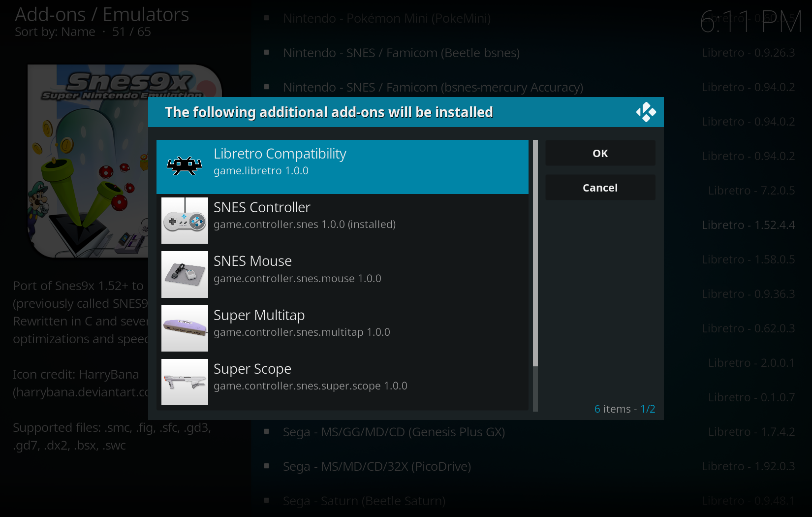Click the Libretro - 2.0.0.1 version entry
Screen dimensions: 812x517
point(752,363)
